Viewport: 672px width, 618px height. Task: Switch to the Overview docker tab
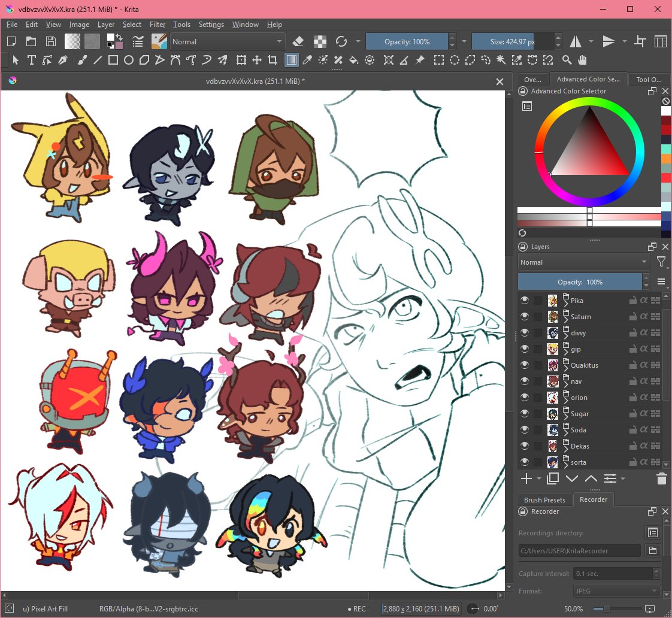point(532,79)
